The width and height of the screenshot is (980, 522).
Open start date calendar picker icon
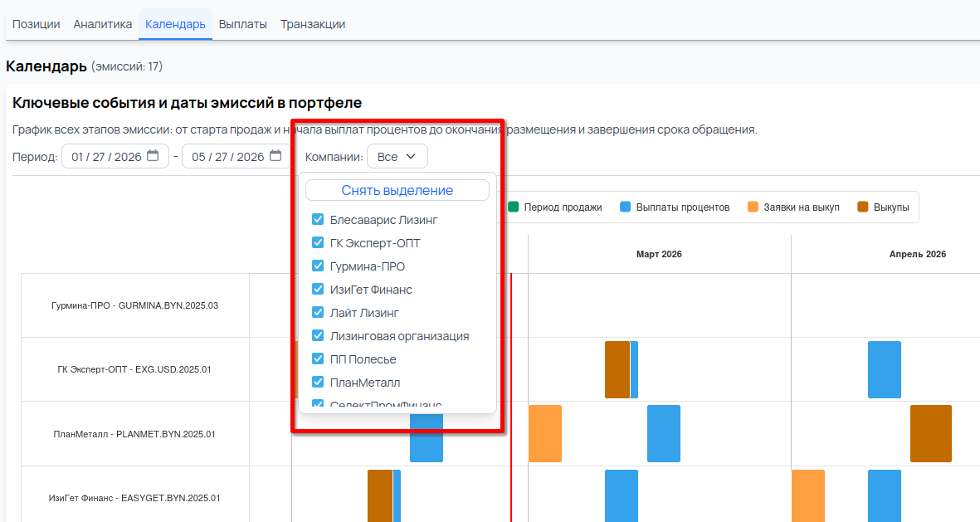coord(153,156)
